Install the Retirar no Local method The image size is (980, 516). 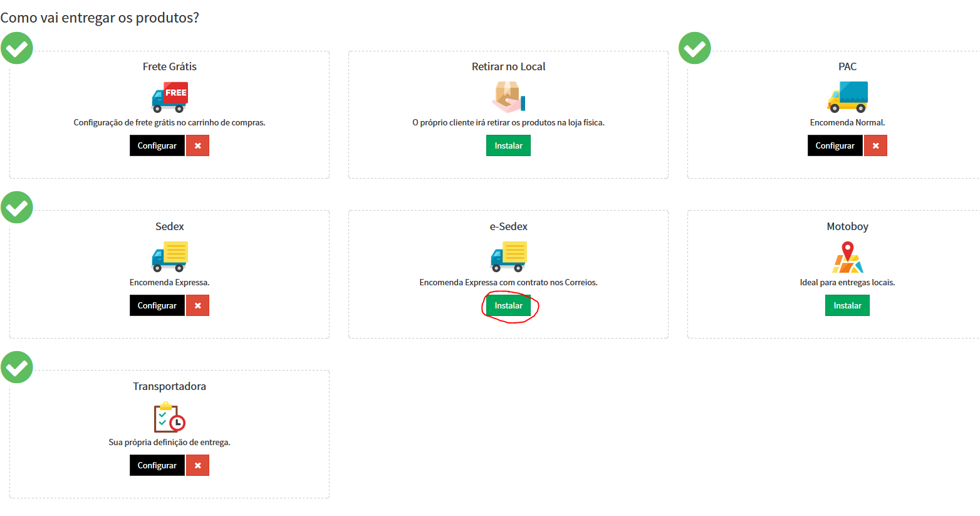pos(509,145)
